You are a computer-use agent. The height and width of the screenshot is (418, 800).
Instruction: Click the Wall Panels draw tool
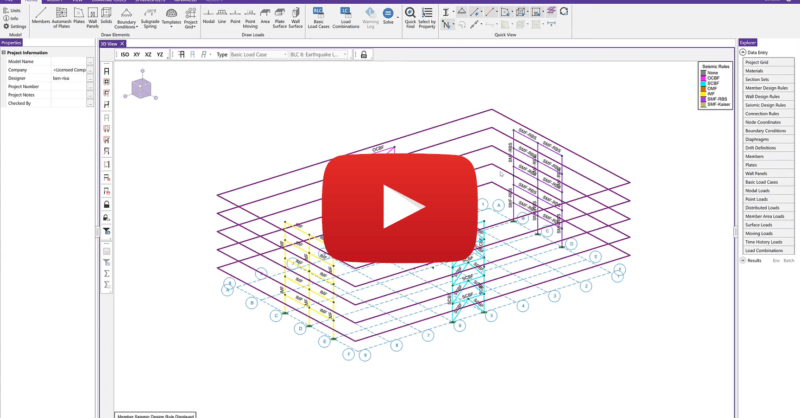pyautogui.click(x=92, y=15)
